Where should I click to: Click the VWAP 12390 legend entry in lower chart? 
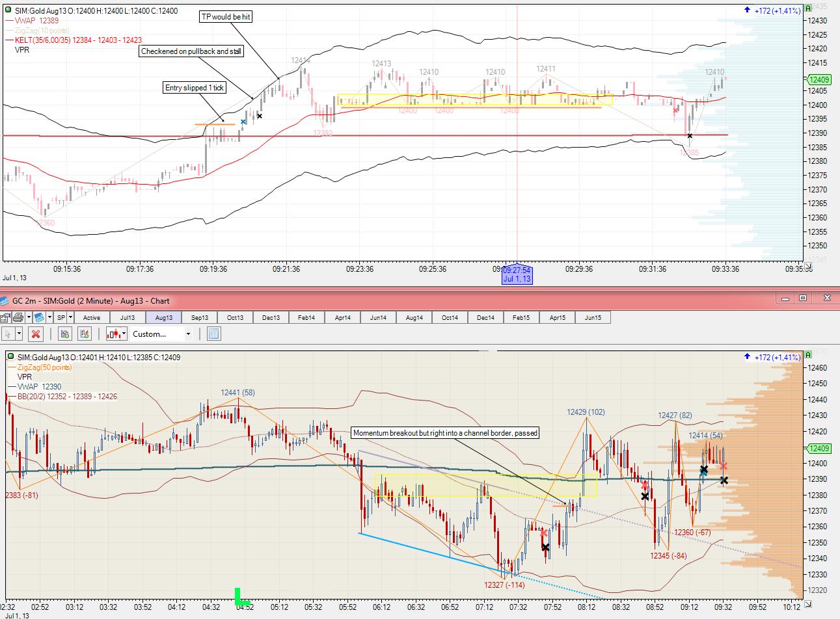pyautogui.click(x=34, y=387)
